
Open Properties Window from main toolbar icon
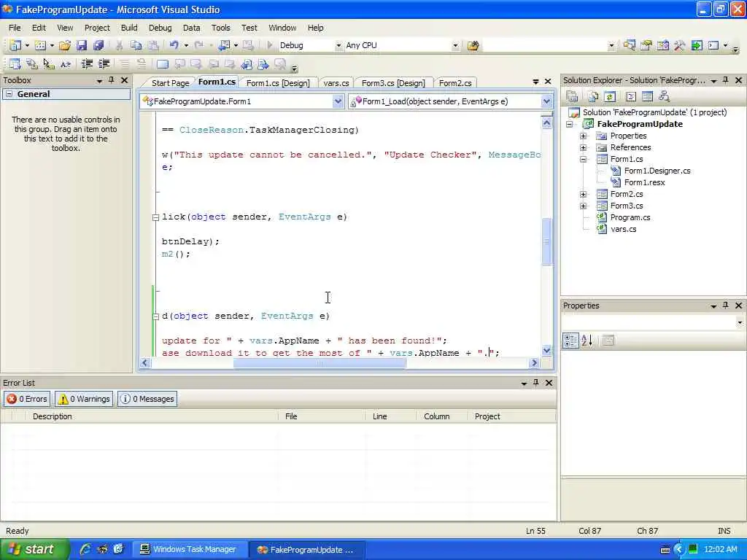pyautogui.click(x=646, y=45)
